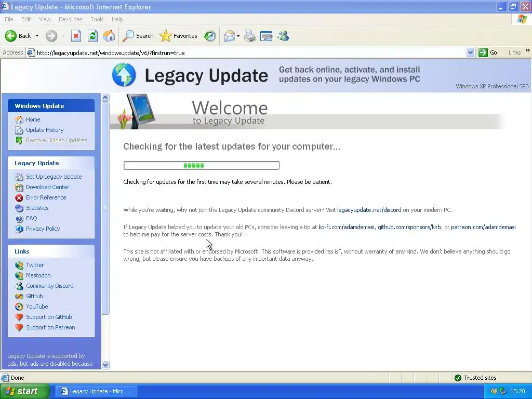Click the Home house icon in sidebar

19,119
